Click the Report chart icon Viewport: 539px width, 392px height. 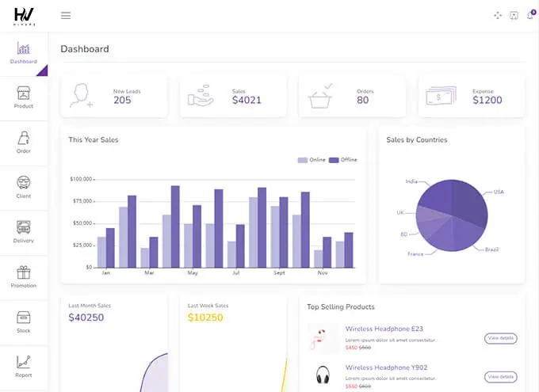[x=23, y=362]
